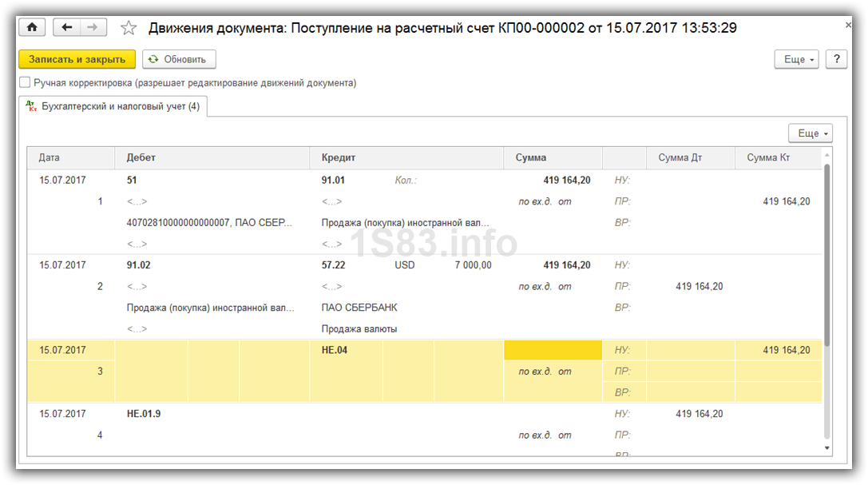Screen dimensions: 868x485
Task: Click the Обновить refresh button
Action: coord(179,59)
